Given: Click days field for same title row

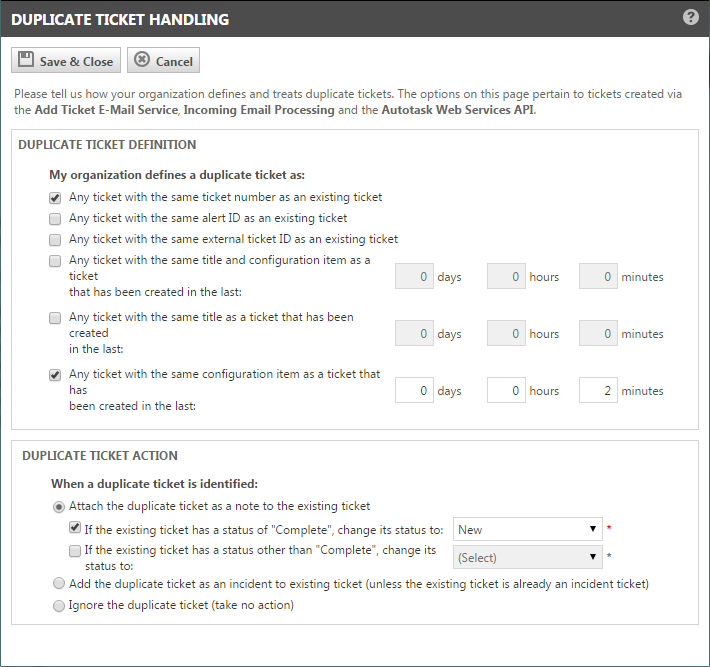Looking at the screenshot, I should (414, 333).
